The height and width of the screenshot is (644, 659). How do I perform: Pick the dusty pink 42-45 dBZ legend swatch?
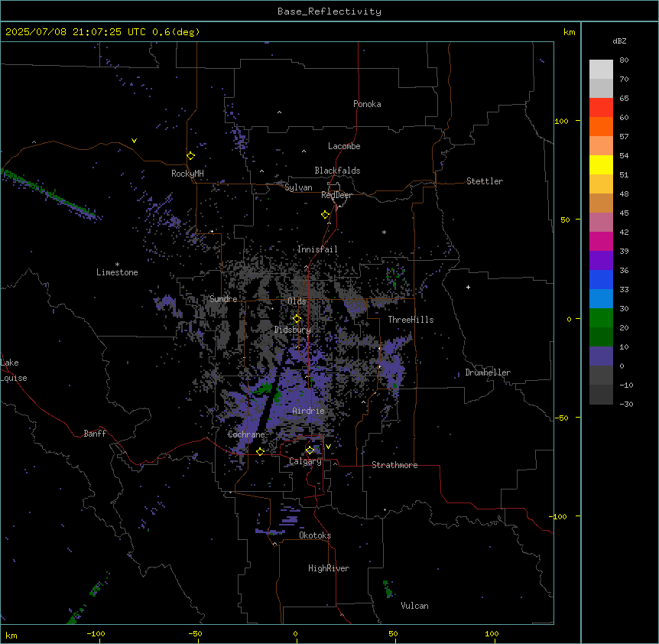pos(601,223)
